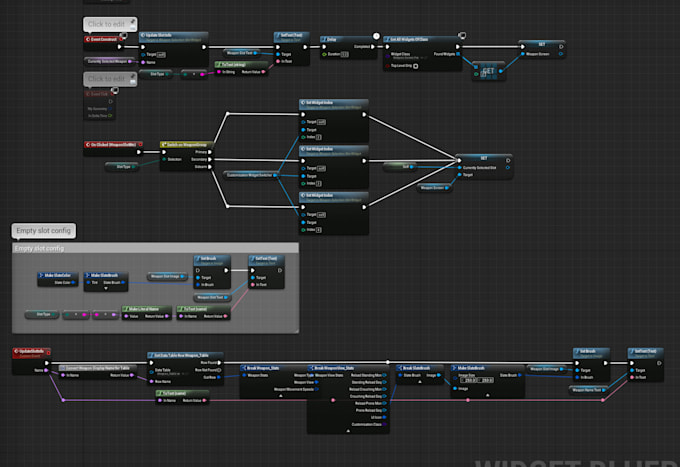Click the second 'Click to edit' comment bubble above Event Tick

[110, 79]
